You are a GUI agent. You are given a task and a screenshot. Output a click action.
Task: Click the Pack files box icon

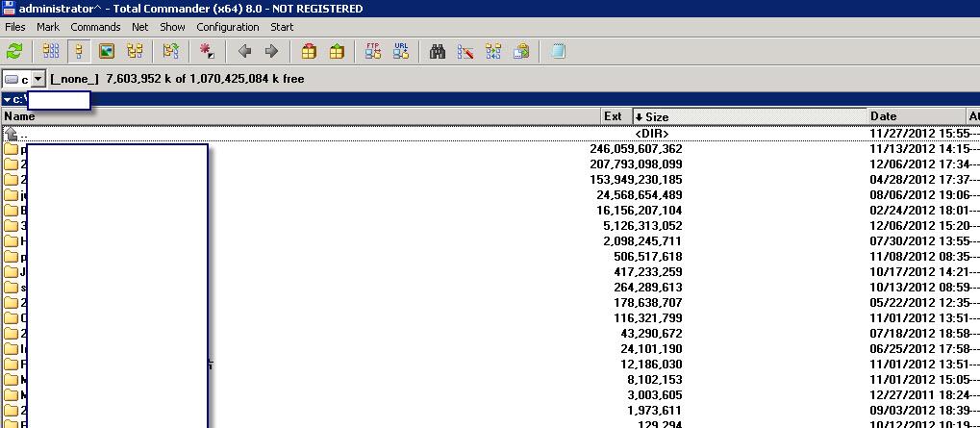(x=309, y=51)
